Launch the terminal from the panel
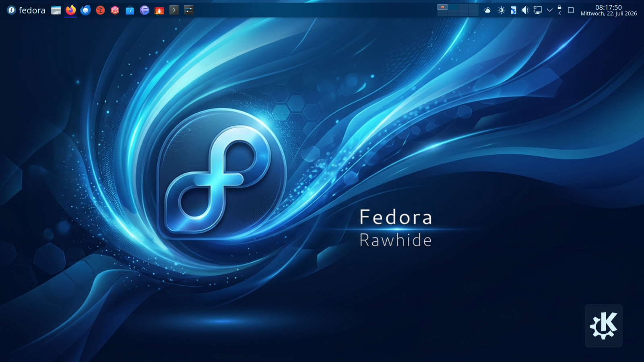The width and height of the screenshot is (644, 362). coord(174,10)
